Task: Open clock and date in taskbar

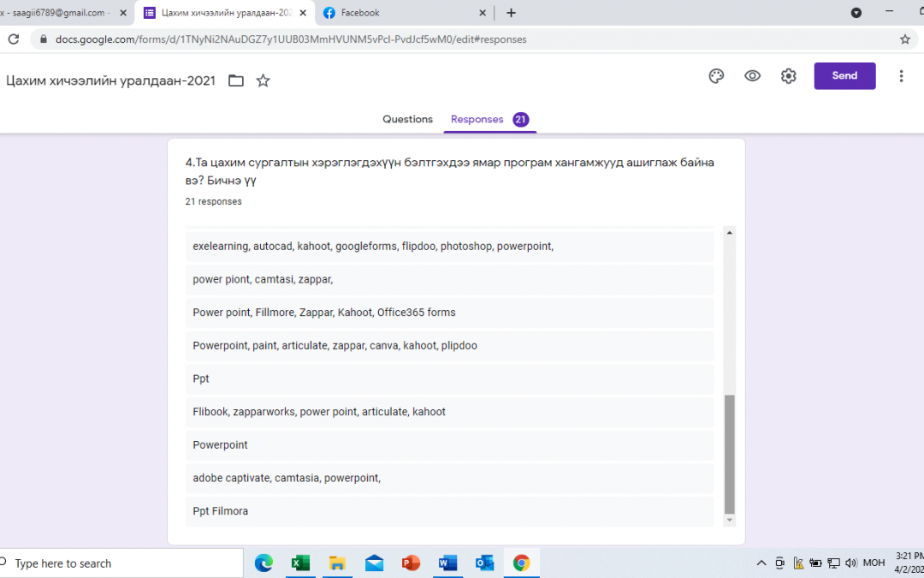Action: [x=909, y=563]
